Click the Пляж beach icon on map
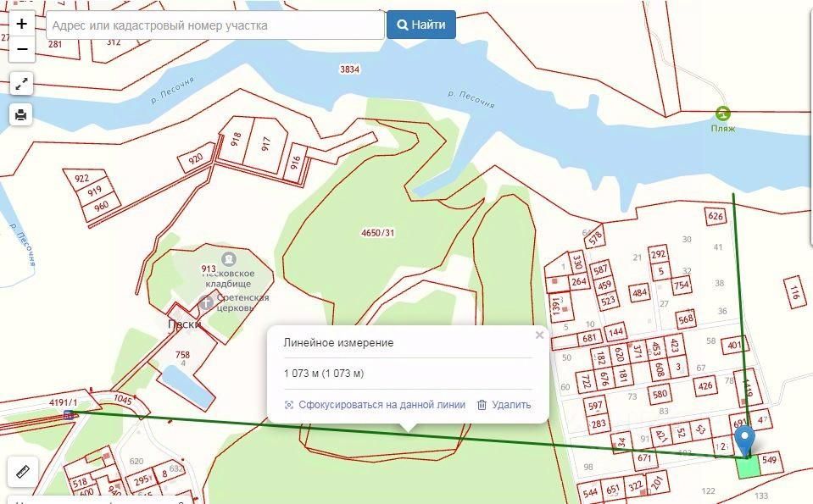 click(x=723, y=113)
